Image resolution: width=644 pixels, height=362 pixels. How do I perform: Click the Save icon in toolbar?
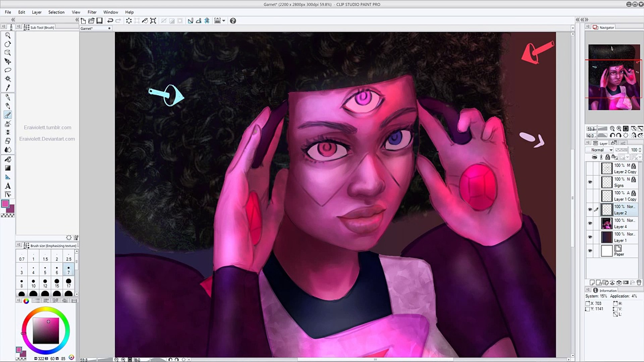tap(100, 21)
